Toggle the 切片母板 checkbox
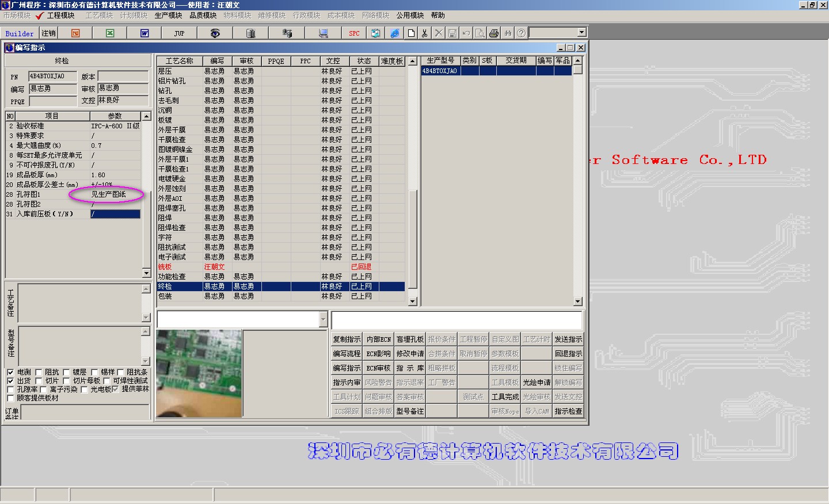 [x=66, y=381]
